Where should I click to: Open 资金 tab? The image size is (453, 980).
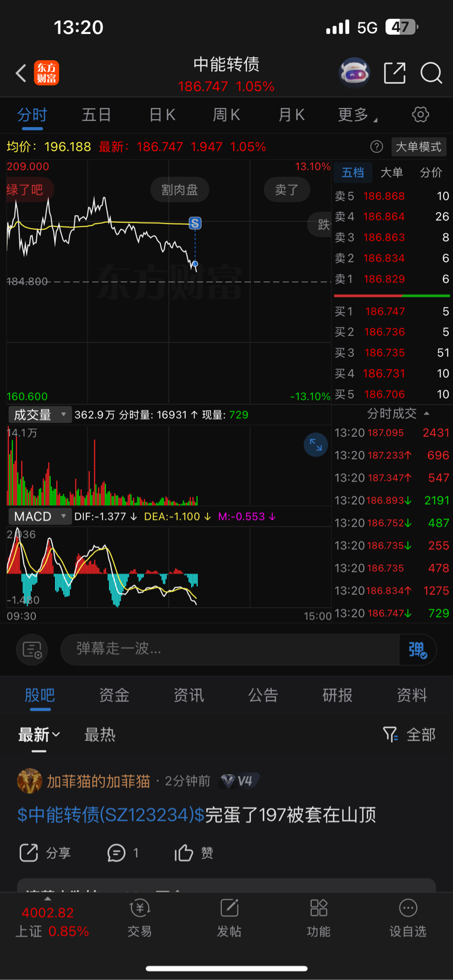[114, 696]
